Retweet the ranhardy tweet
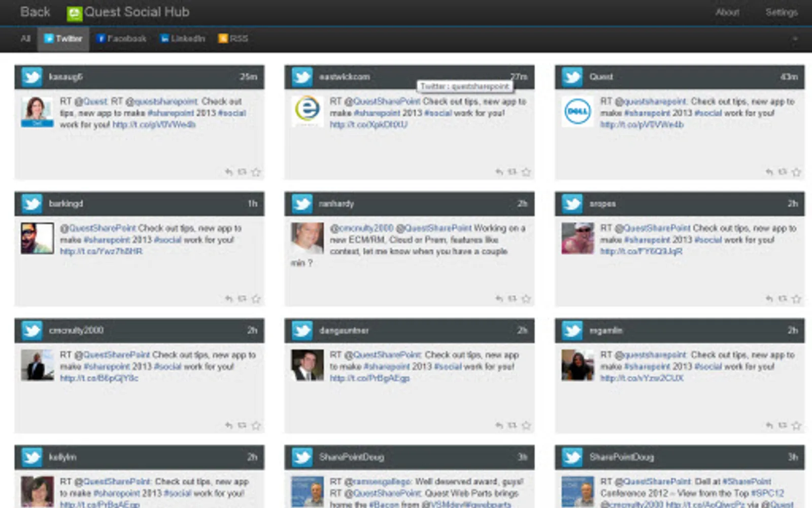Viewport: 812px width, 508px height. tap(512, 299)
